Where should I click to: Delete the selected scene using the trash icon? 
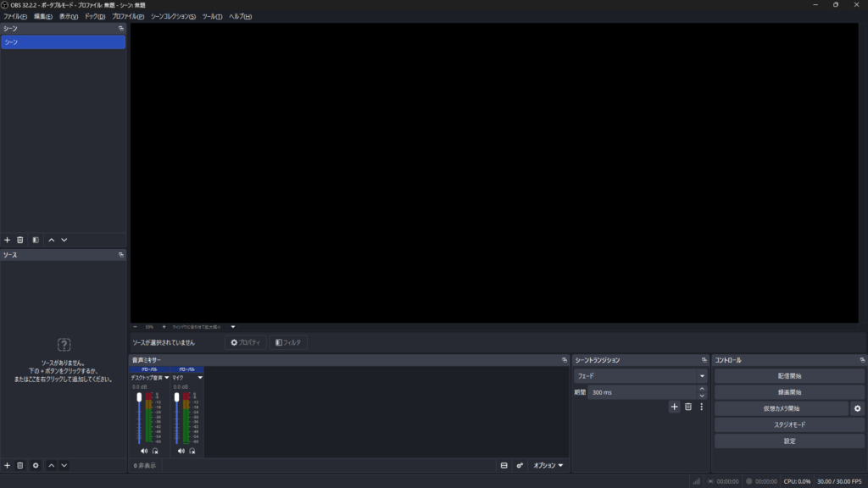(x=20, y=240)
